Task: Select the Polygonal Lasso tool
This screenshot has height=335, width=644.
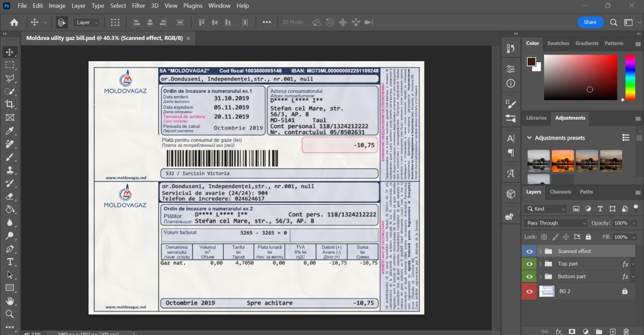Action: coord(9,78)
